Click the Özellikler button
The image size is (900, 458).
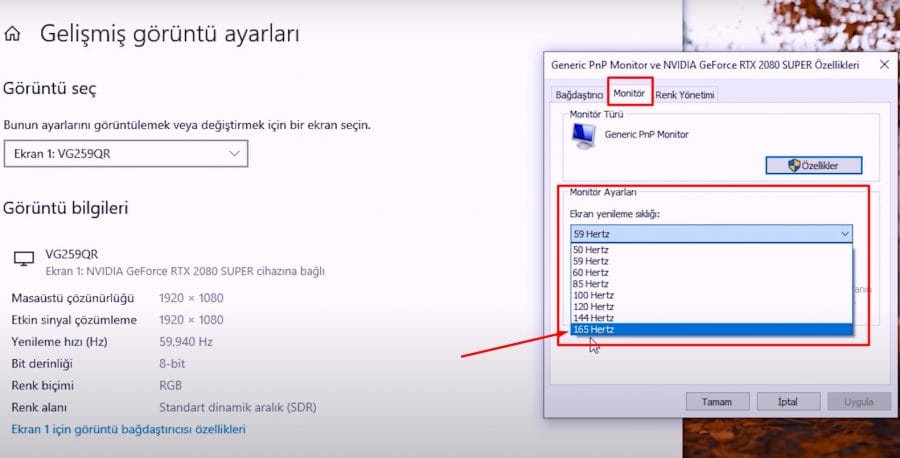[x=813, y=165]
